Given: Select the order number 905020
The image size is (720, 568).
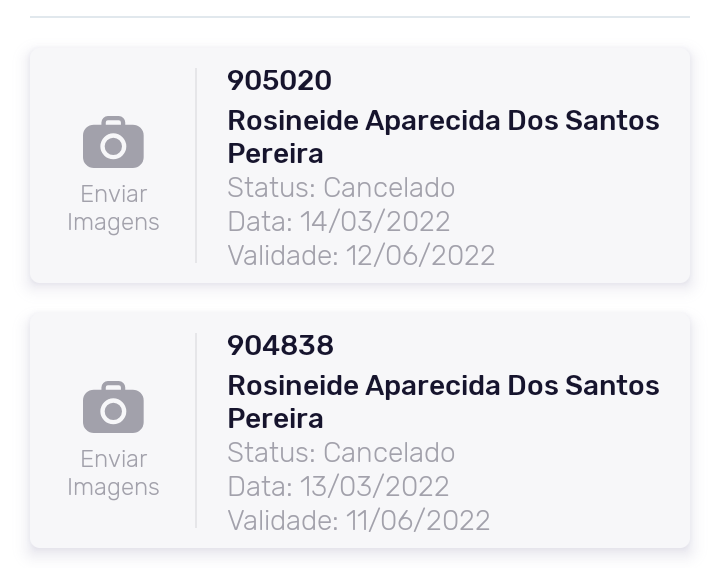Looking at the screenshot, I should pos(279,80).
